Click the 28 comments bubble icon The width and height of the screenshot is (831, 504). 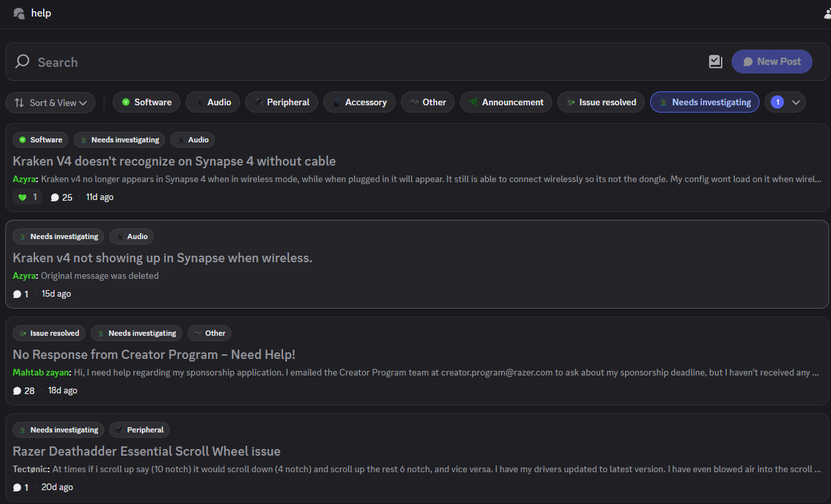17,391
